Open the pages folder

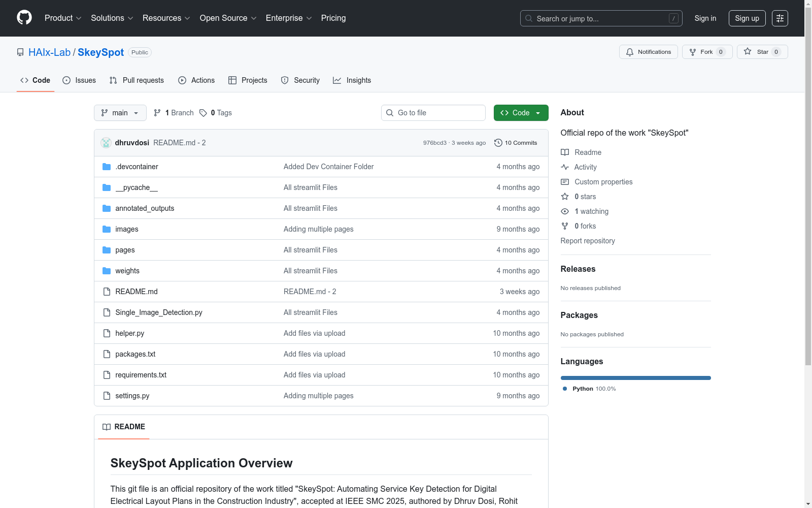click(125, 250)
